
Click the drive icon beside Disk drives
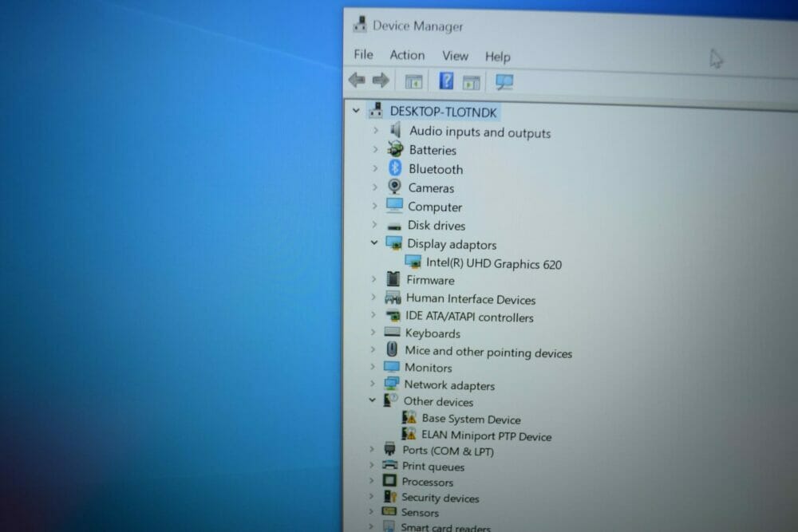click(394, 227)
